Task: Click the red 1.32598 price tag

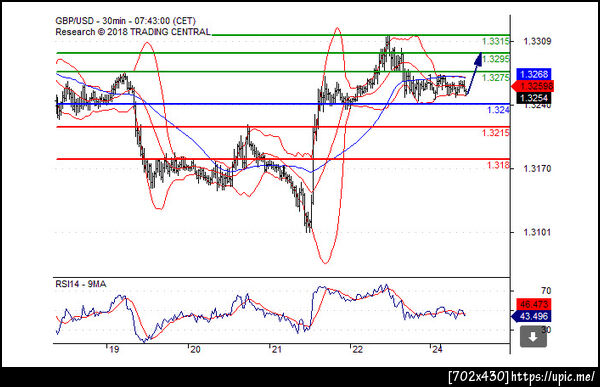Action: point(532,86)
